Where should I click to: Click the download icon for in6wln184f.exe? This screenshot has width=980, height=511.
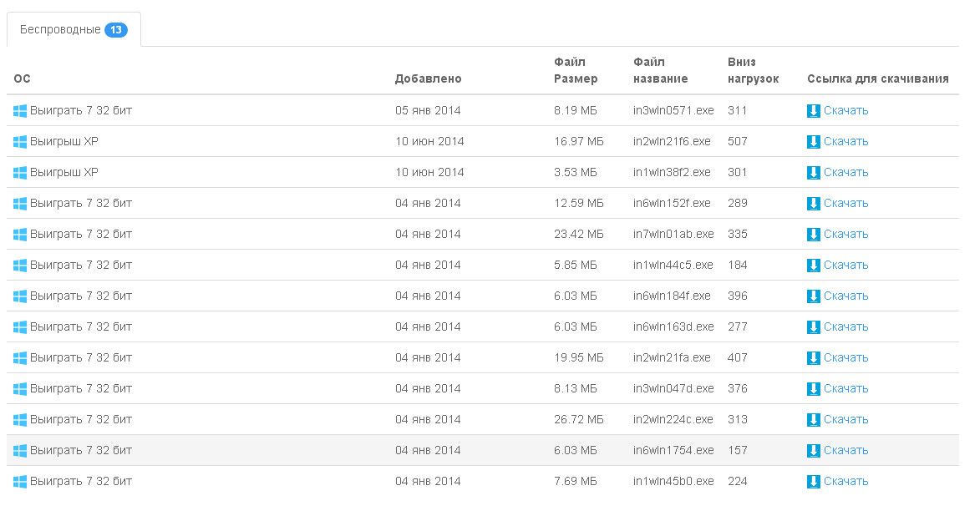point(813,296)
